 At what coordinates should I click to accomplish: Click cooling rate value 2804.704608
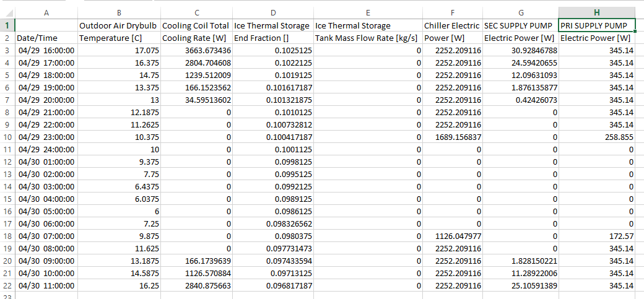coord(197,63)
